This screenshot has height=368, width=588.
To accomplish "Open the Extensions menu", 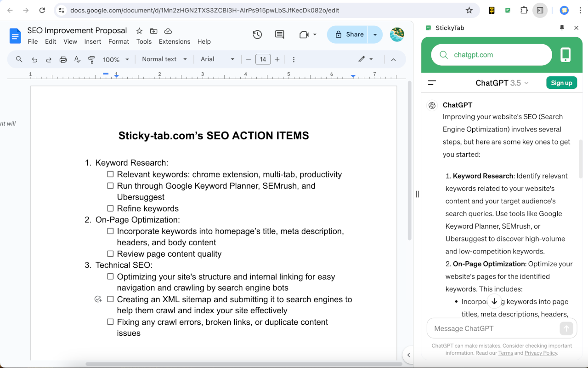I will click(175, 41).
